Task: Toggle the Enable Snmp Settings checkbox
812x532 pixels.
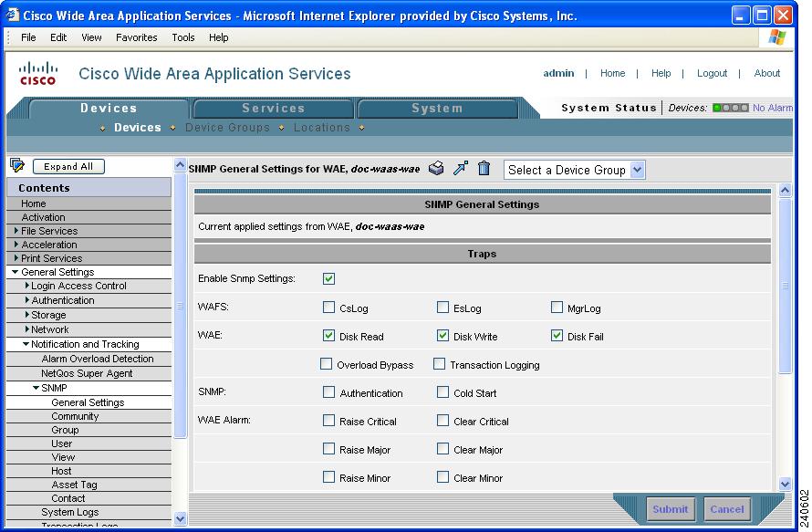Action: [328, 278]
